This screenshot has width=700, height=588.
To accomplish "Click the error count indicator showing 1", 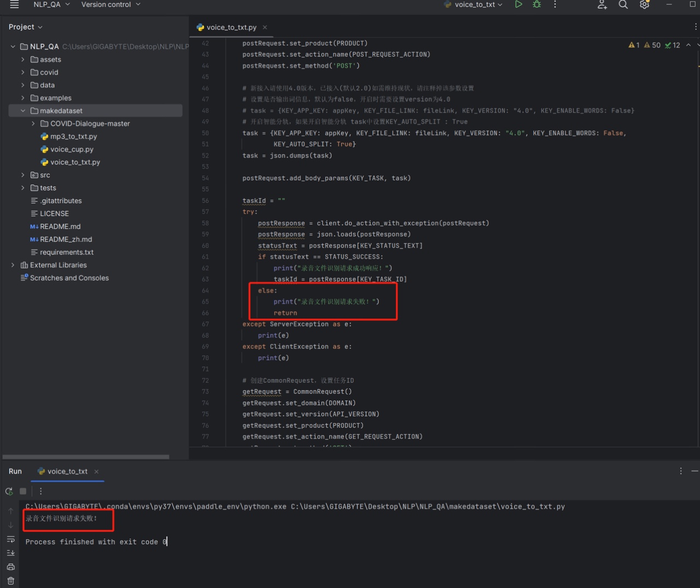I will click(634, 45).
